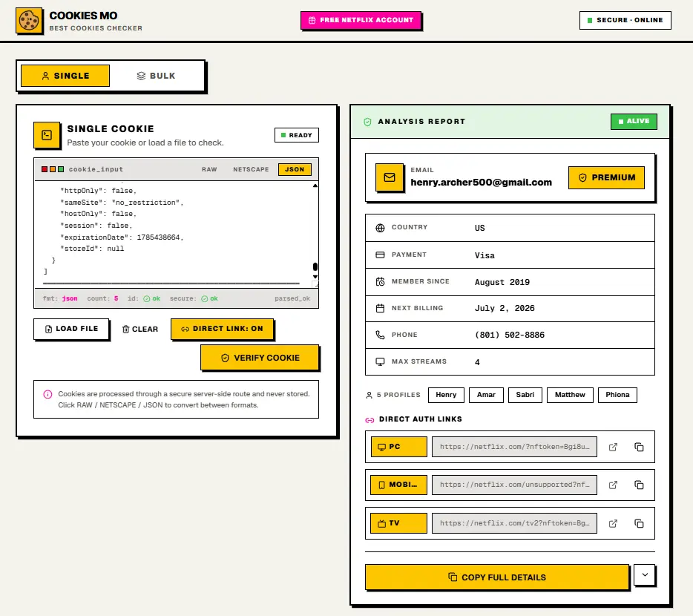Click the Ready status badge
Image resolution: width=693 pixels, height=616 pixels.
[297, 135]
